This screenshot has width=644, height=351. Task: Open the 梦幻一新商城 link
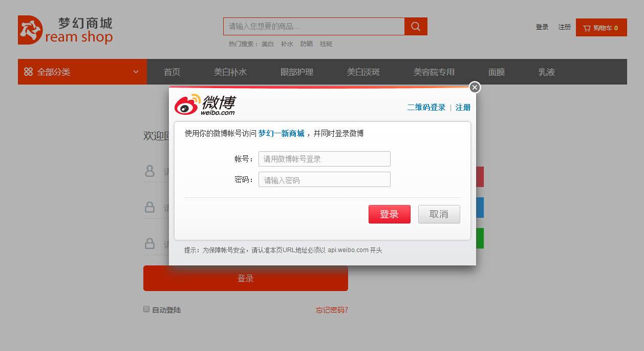click(x=281, y=133)
